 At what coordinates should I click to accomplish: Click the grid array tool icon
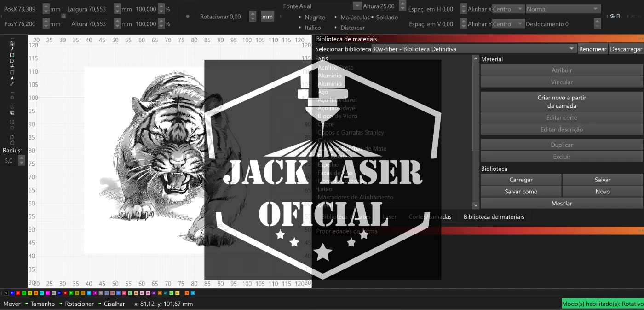coord(12,122)
